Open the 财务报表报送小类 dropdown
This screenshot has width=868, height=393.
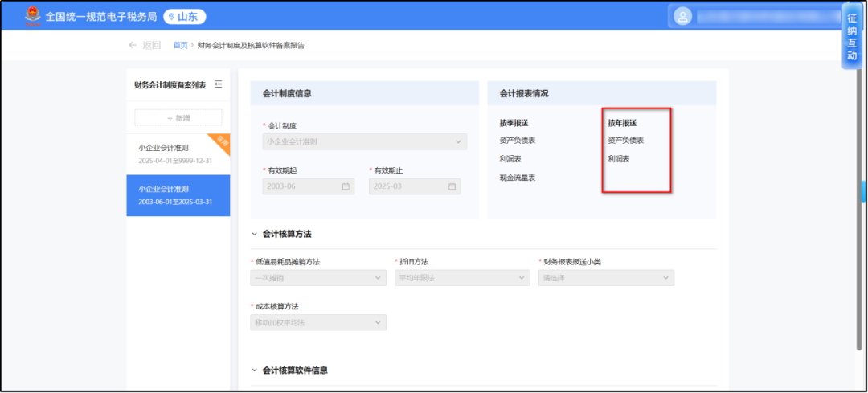[607, 278]
